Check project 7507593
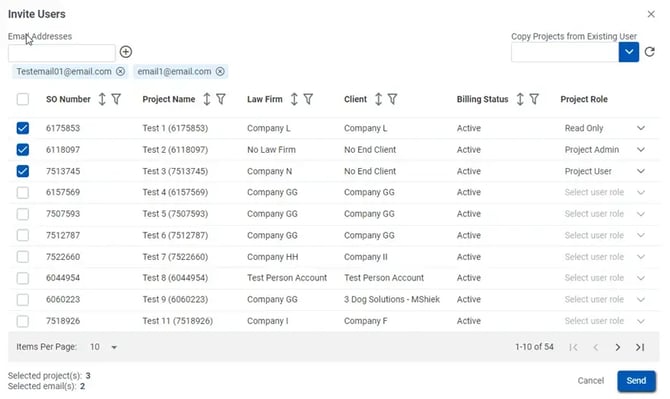The height and width of the screenshot is (399, 670). (23, 214)
